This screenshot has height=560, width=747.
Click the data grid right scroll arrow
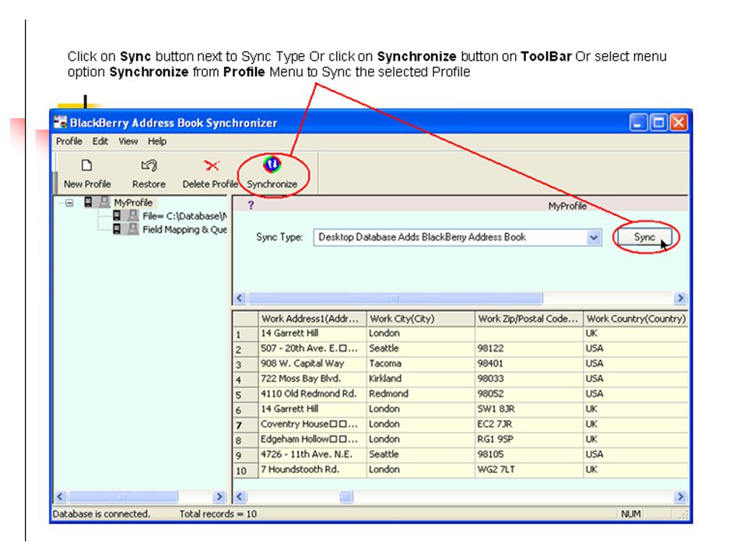pos(680,497)
